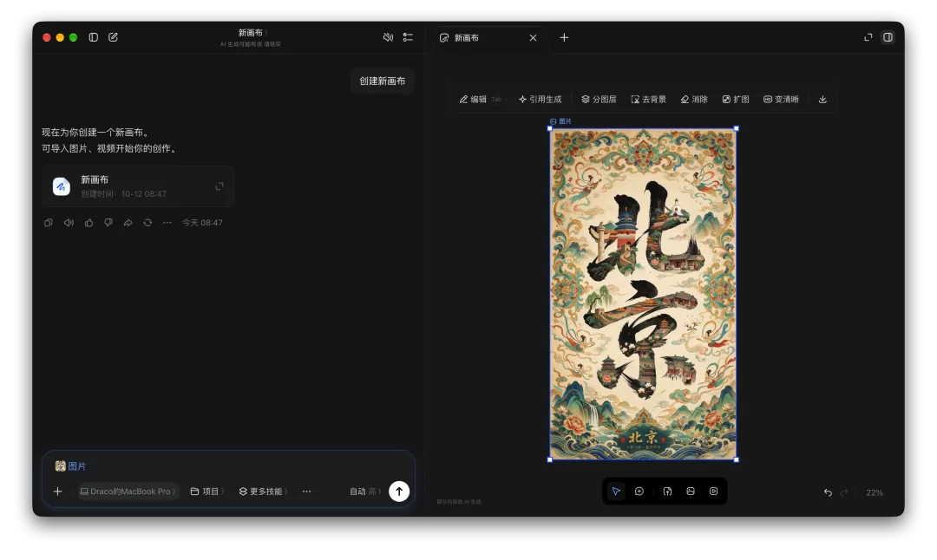This screenshot has height=560, width=937.
Task: Add a new tab with plus icon
Action: click(564, 37)
